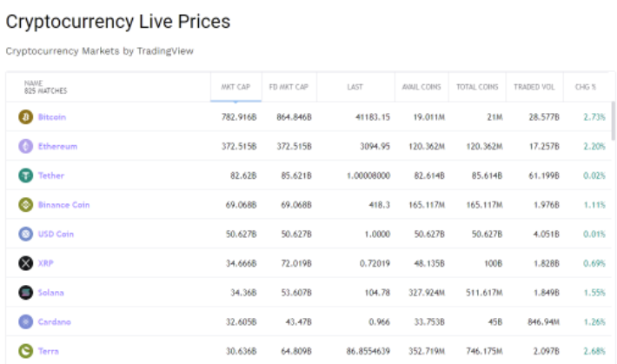Click the Binance Coin logo icon
This screenshot has height=364, width=617.
(x=26, y=205)
